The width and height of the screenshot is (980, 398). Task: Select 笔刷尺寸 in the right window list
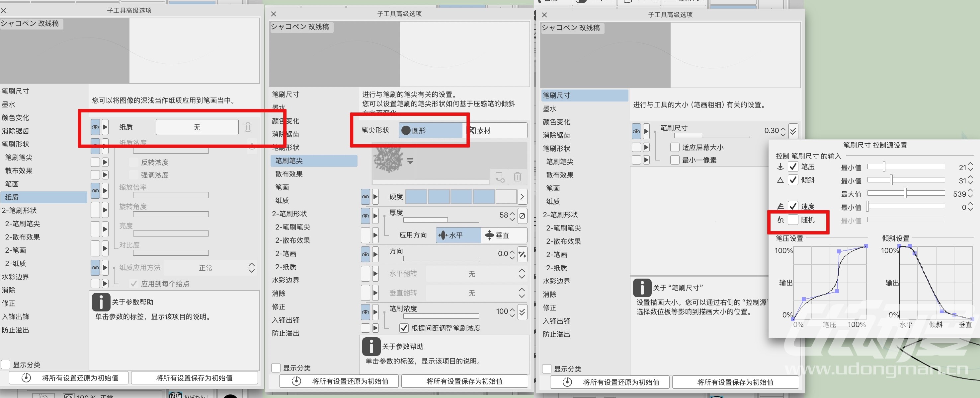click(585, 95)
